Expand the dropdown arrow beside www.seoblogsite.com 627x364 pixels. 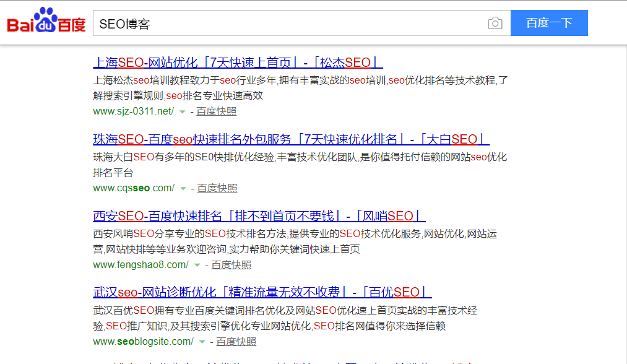(x=202, y=342)
